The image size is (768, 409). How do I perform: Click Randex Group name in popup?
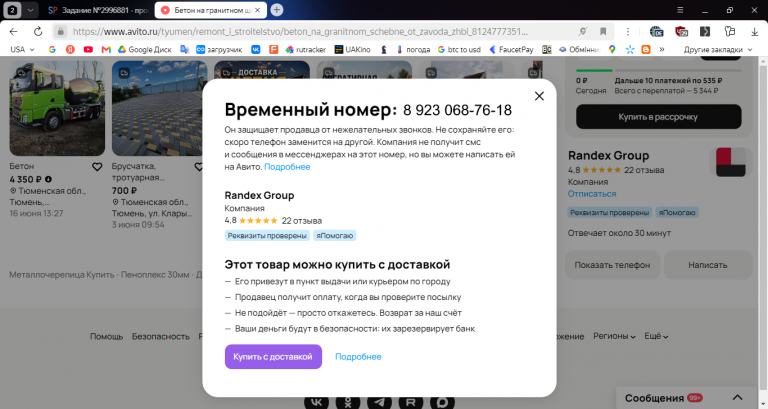pyautogui.click(x=259, y=195)
